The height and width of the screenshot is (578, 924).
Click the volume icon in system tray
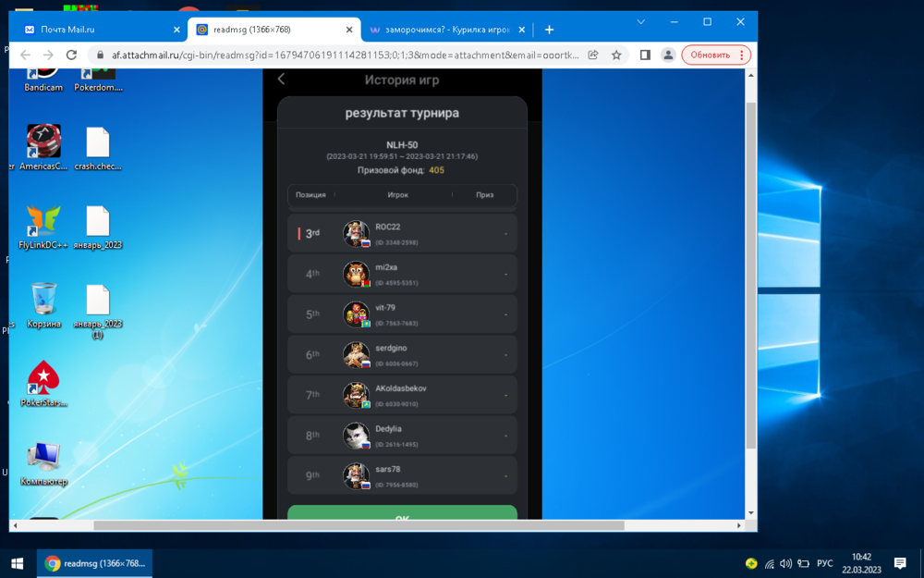pos(785,563)
